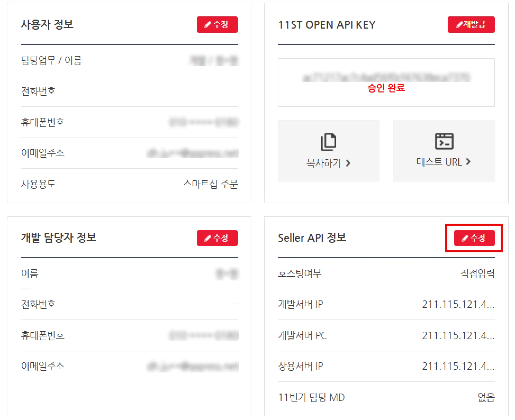Screen dimensions: 515x420
Task: Click pencil icon in 재발급 button
Action: click(x=460, y=25)
